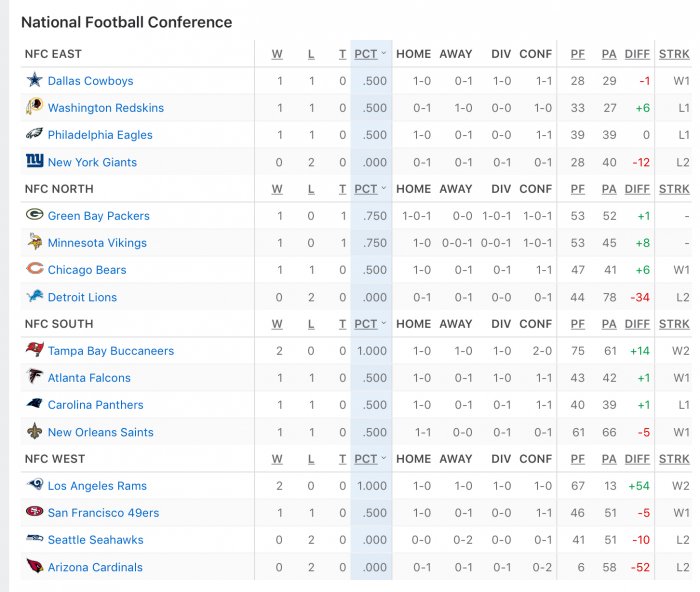Click the San Francisco 49ers logo
The image size is (700, 592).
[x=34, y=511]
